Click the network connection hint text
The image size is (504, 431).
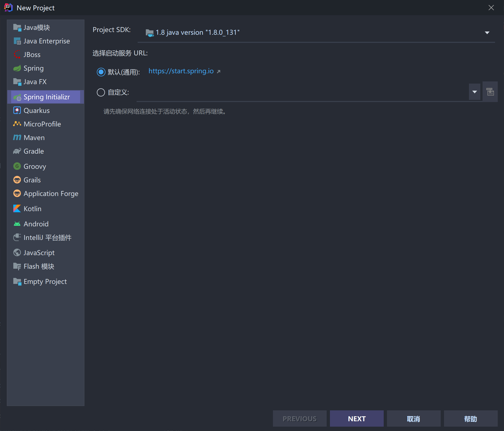[x=165, y=112]
